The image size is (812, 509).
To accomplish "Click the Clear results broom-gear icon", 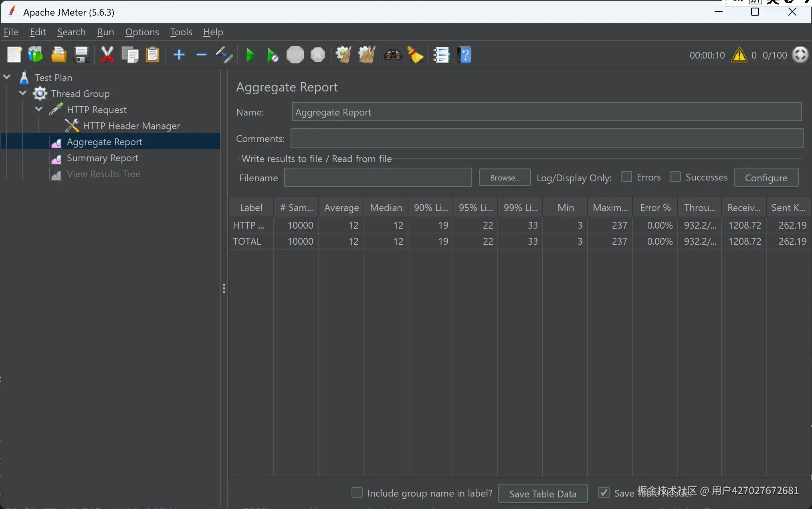I will [x=343, y=55].
